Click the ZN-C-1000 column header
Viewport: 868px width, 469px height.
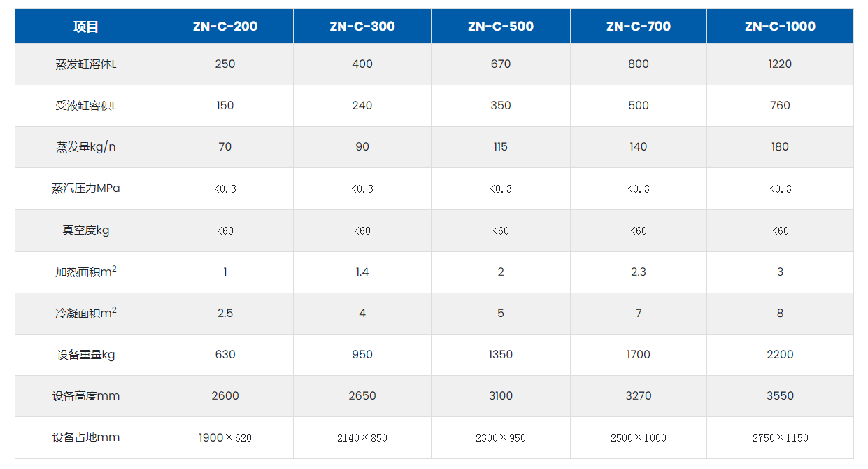point(780,27)
